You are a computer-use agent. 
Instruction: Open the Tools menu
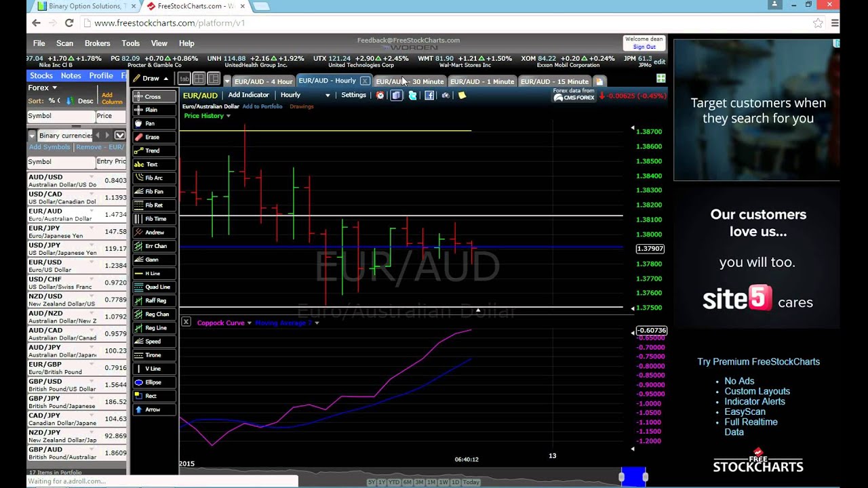130,43
